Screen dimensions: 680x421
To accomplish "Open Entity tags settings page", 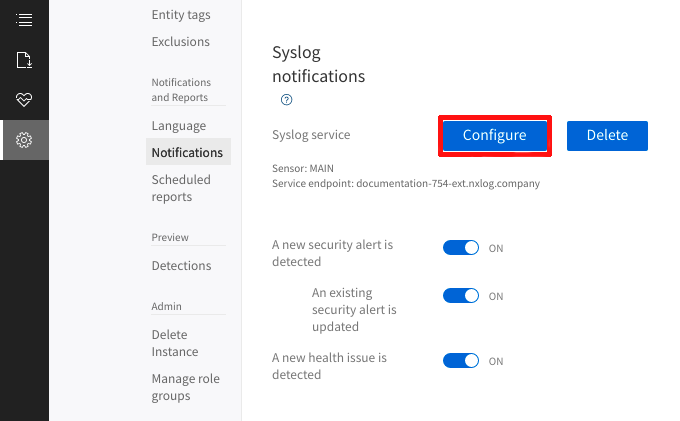I will click(181, 15).
